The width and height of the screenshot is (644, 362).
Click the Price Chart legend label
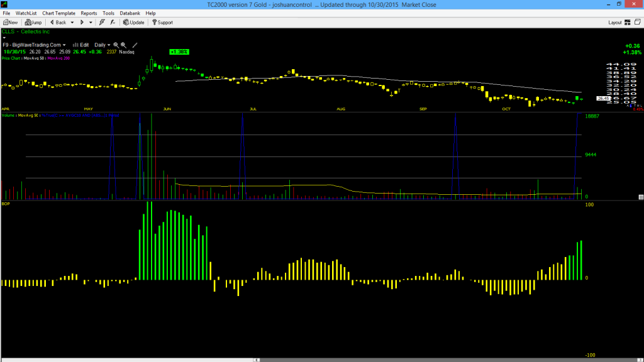click(11, 58)
